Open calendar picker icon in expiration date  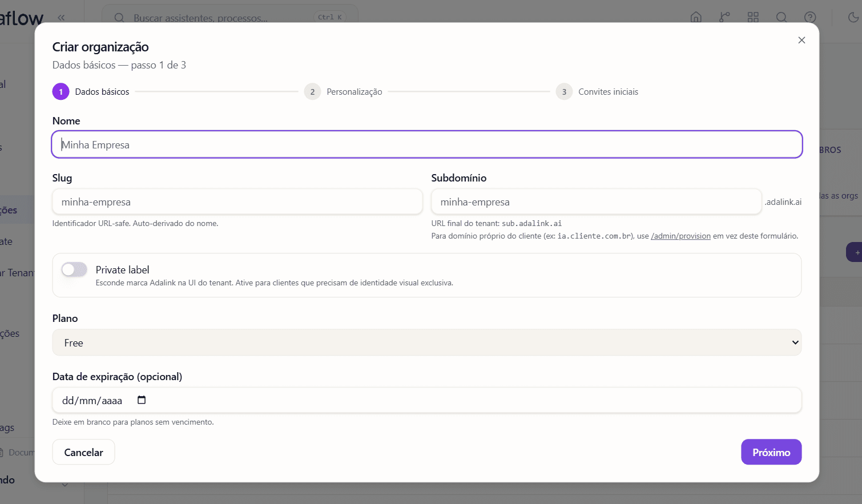(x=142, y=400)
